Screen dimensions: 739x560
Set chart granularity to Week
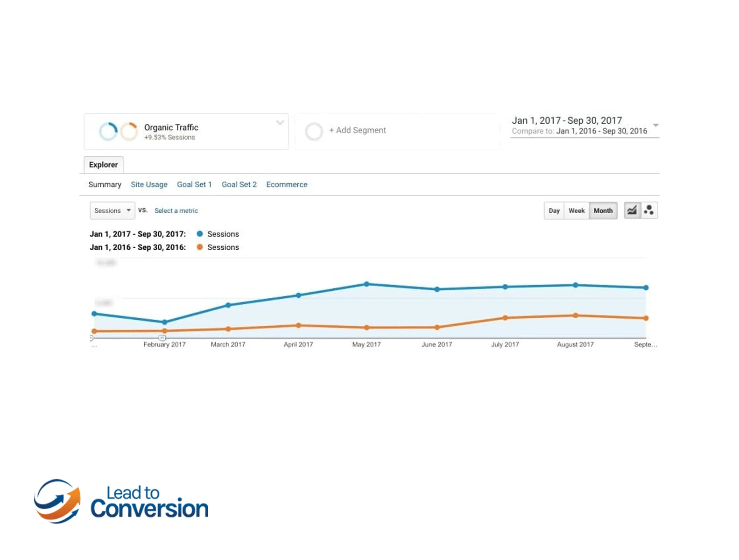[x=577, y=210]
